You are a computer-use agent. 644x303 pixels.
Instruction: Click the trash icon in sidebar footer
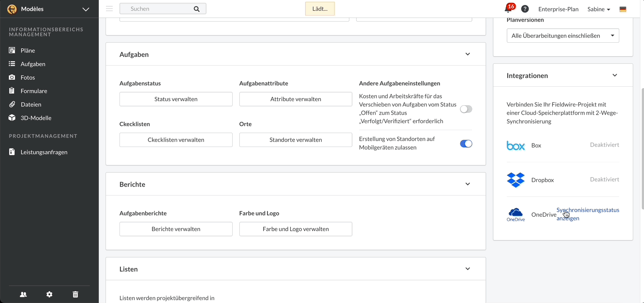pos(75,294)
